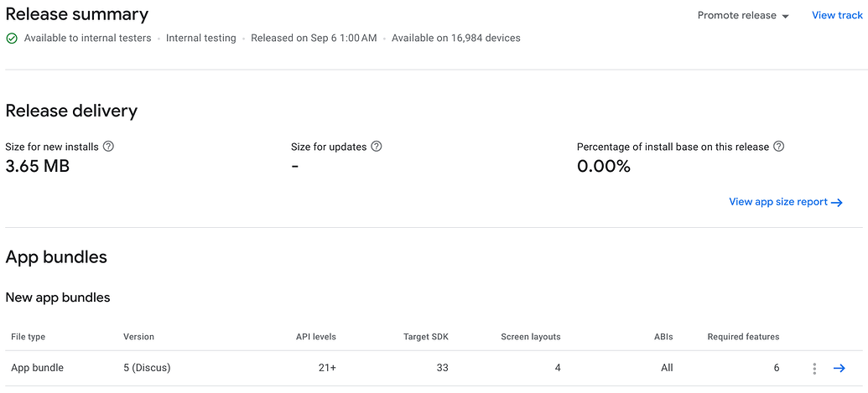
Task: Open help icon next to Size for updates
Action: [x=377, y=147]
